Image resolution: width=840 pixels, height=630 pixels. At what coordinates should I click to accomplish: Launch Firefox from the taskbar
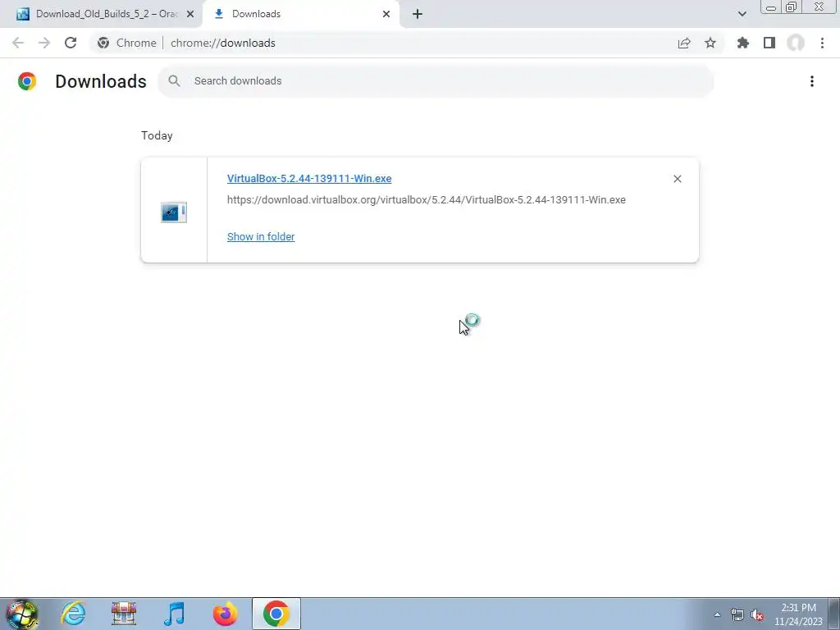click(x=225, y=614)
